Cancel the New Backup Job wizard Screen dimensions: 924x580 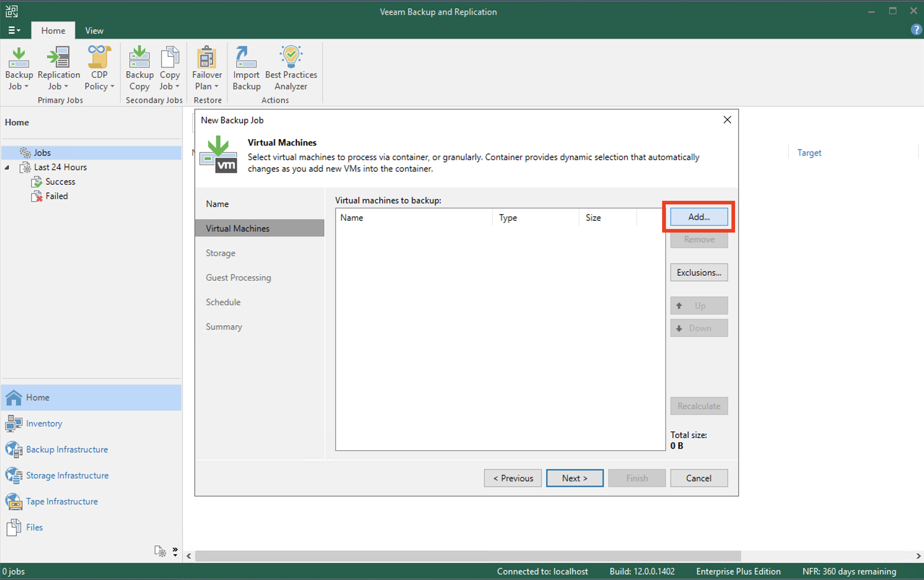coord(699,478)
